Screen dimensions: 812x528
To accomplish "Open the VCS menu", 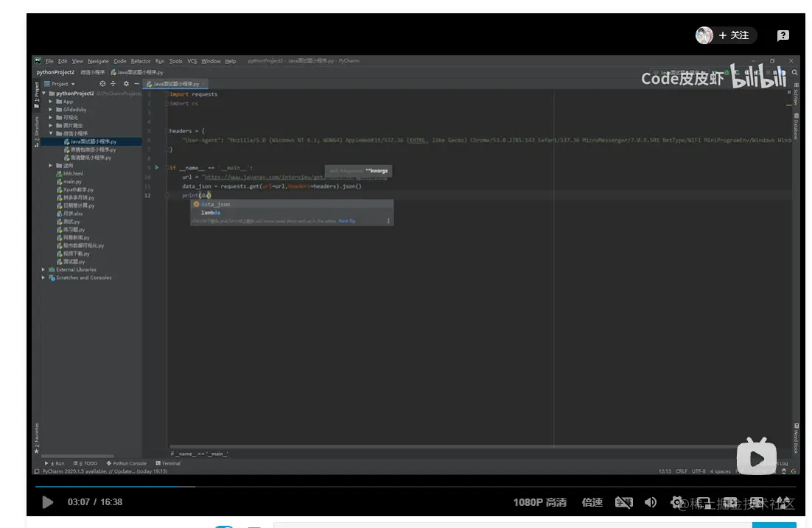I will click(x=192, y=61).
